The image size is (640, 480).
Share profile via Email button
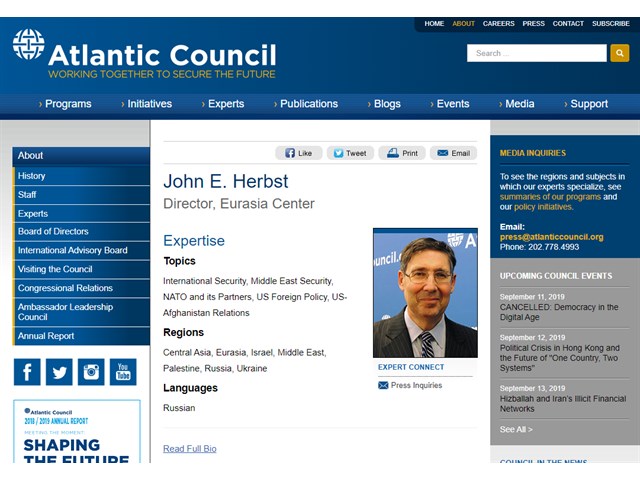point(453,153)
